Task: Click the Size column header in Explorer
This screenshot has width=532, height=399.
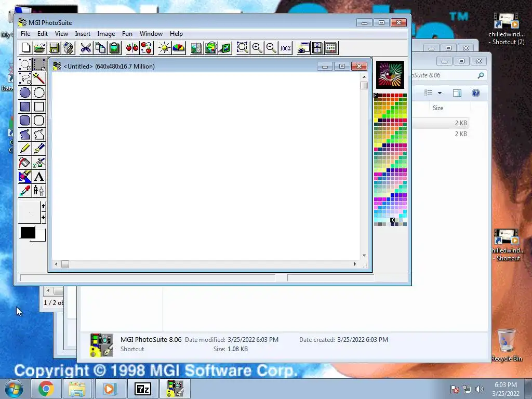Action: click(x=437, y=108)
